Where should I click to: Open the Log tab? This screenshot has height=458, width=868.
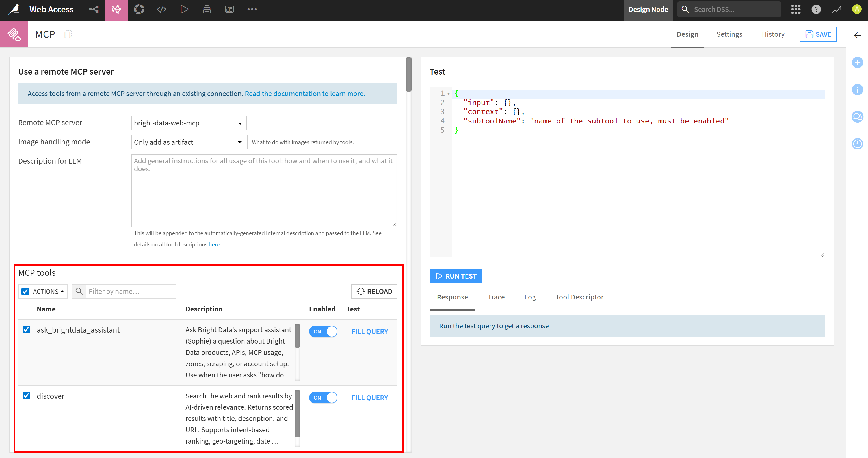pos(530,297)
